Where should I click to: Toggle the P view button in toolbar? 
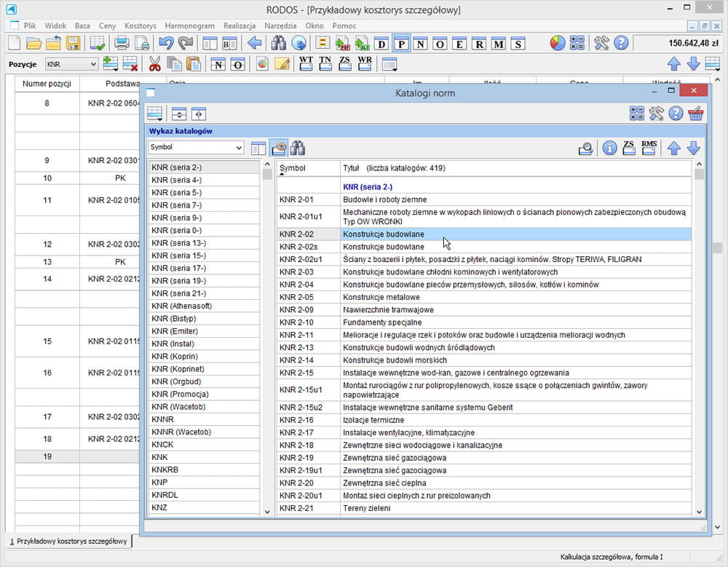tap(401, 44)
